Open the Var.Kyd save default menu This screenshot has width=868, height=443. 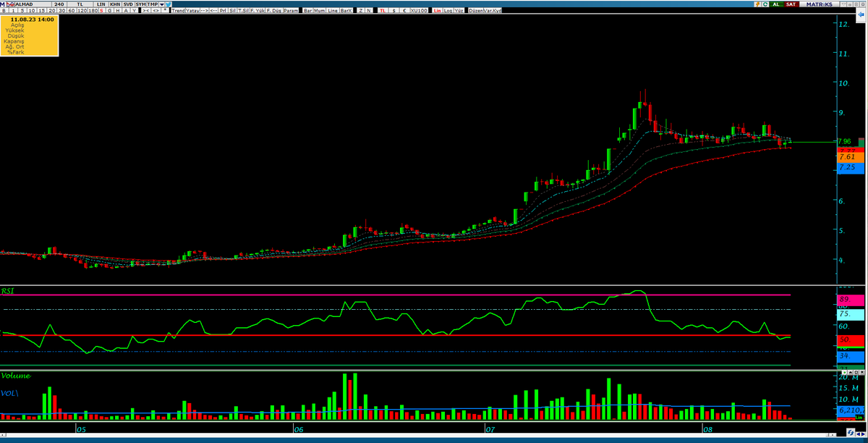click(x=493, y=12)
